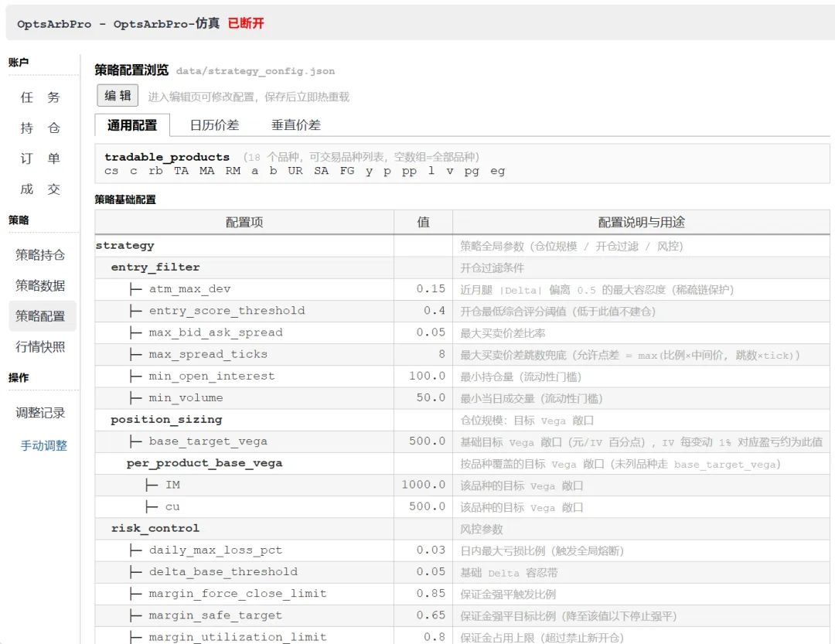Viewport: 835px width, 644px height.
Task: Open the 日历价差 tab
Action: point(215,125)
